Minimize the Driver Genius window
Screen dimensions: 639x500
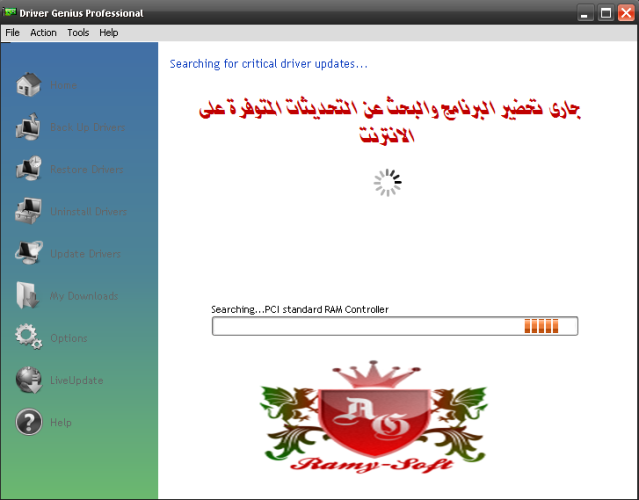(585, 13)
